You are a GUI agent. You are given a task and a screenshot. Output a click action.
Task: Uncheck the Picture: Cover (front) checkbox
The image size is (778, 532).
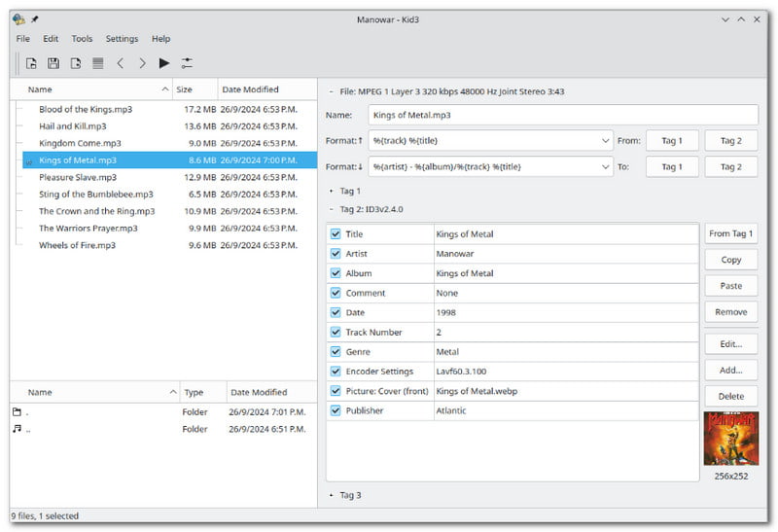pyautogui.click(x=336, y=391)
